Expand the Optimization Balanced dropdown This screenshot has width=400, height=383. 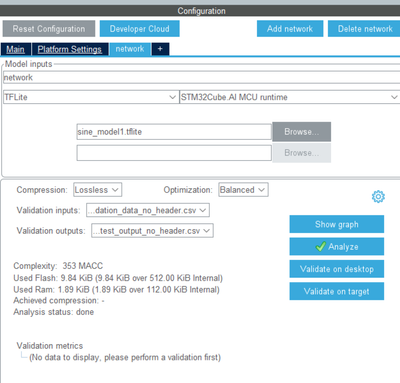(243, 190)
